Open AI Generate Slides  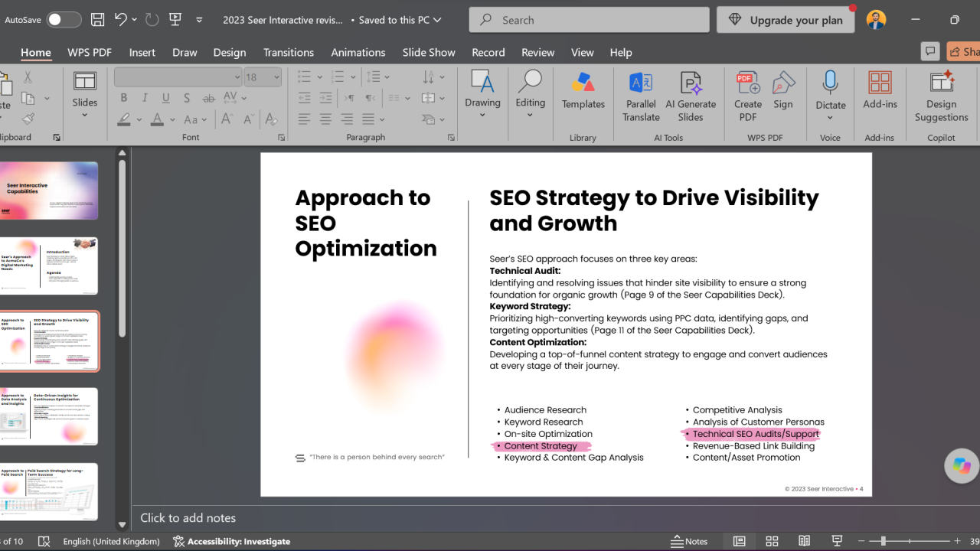click(691, 96)
